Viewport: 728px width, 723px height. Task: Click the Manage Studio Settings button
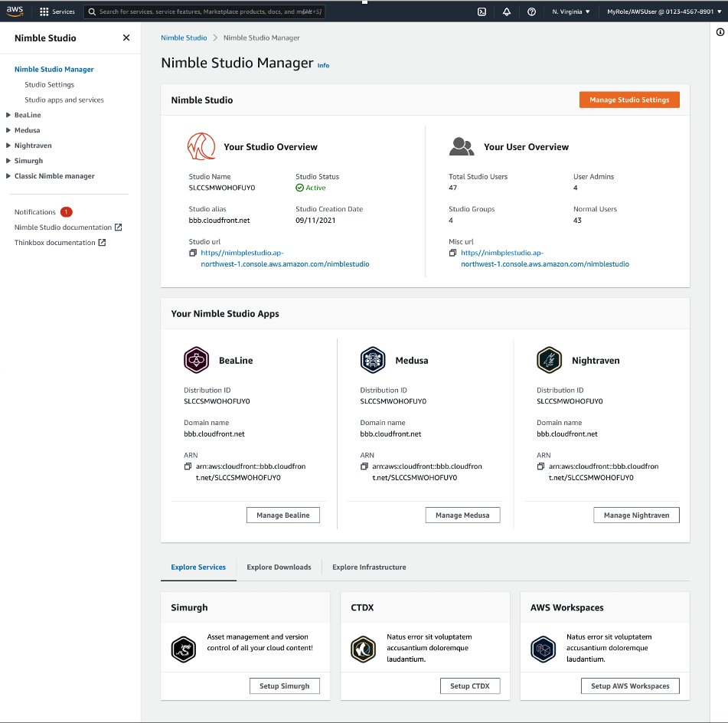[629, 100]
